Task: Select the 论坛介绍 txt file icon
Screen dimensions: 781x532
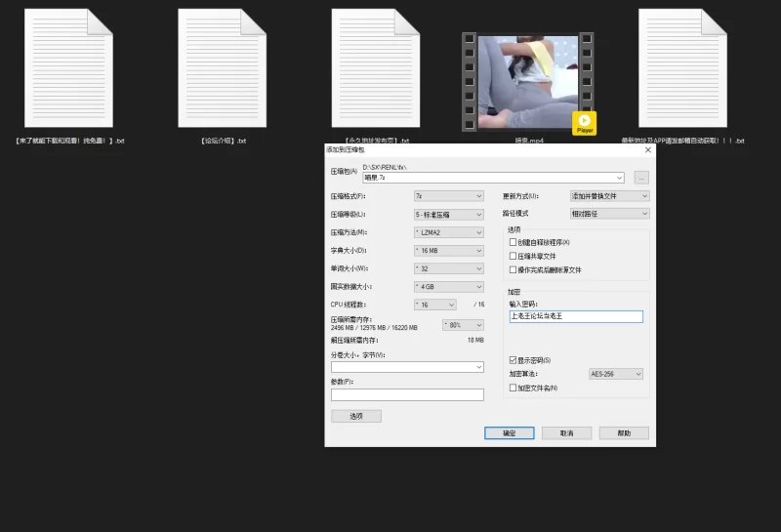Action: (223, 67)
